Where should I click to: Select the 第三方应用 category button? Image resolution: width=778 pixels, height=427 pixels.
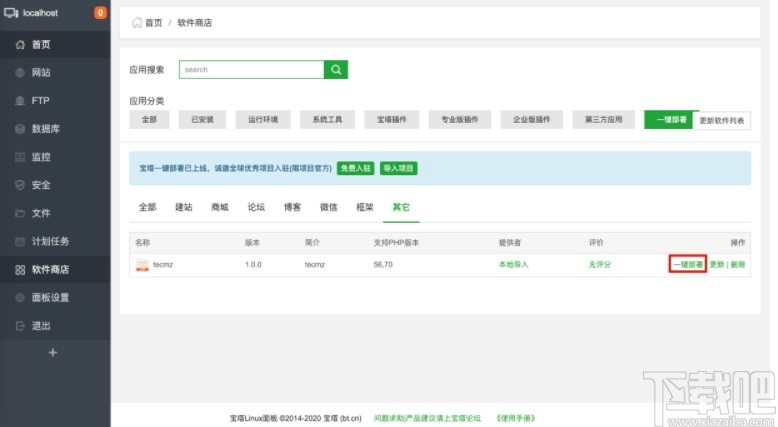(x=603, y=120)
